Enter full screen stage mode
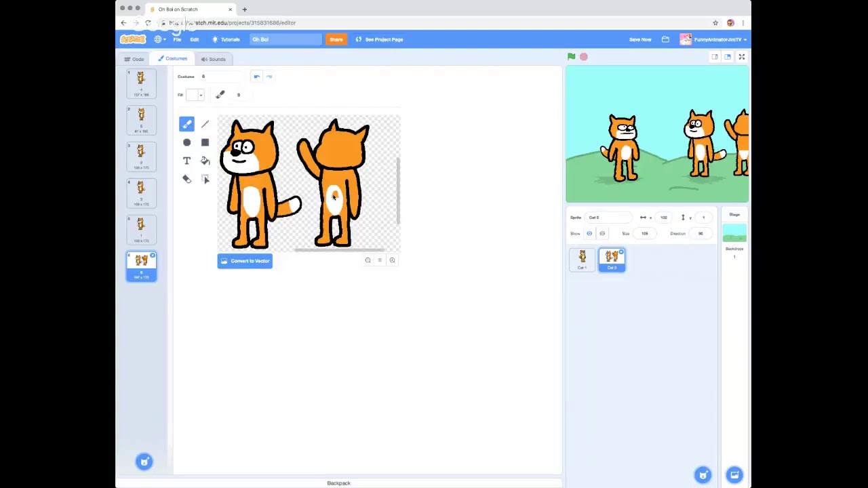The width and height of the screenshot is (868, 488). [x=742, y=57]
